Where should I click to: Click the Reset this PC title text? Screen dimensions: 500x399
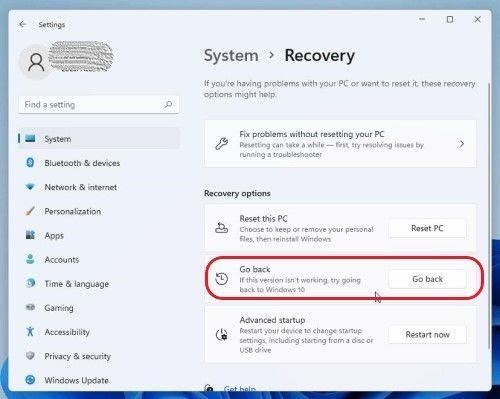pos(263,219)
